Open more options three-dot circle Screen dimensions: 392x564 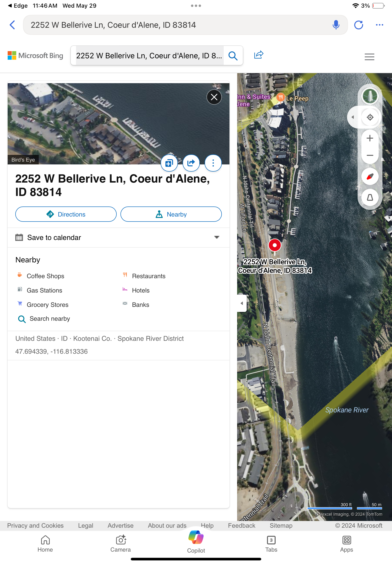(x=213, y=163)
